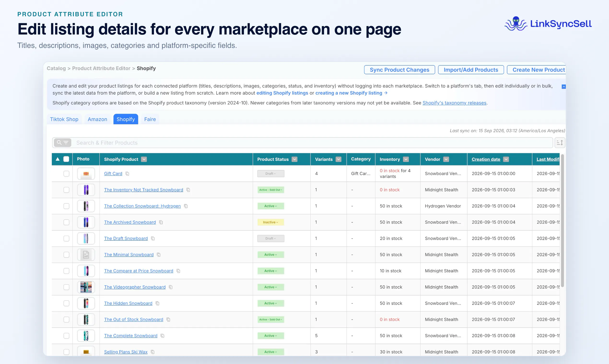609x364 pixels.
Task: Open the Variants column dropdown arrow
Action: click(x=338, y=159)
